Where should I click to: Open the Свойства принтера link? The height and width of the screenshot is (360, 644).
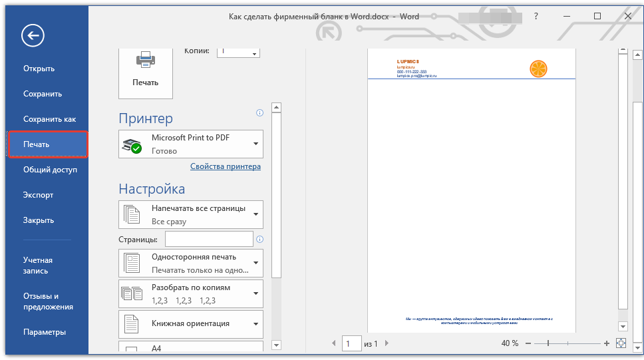point(226,166)
